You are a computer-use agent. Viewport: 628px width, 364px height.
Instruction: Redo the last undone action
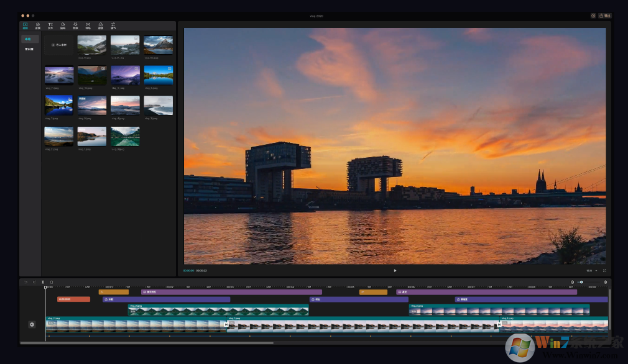(34, 282)
